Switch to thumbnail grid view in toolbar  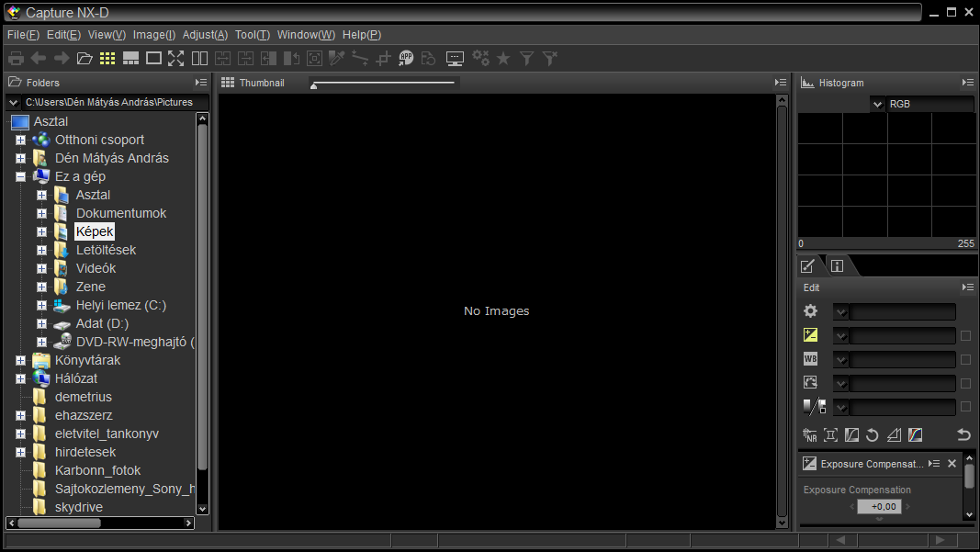(107, 59)
